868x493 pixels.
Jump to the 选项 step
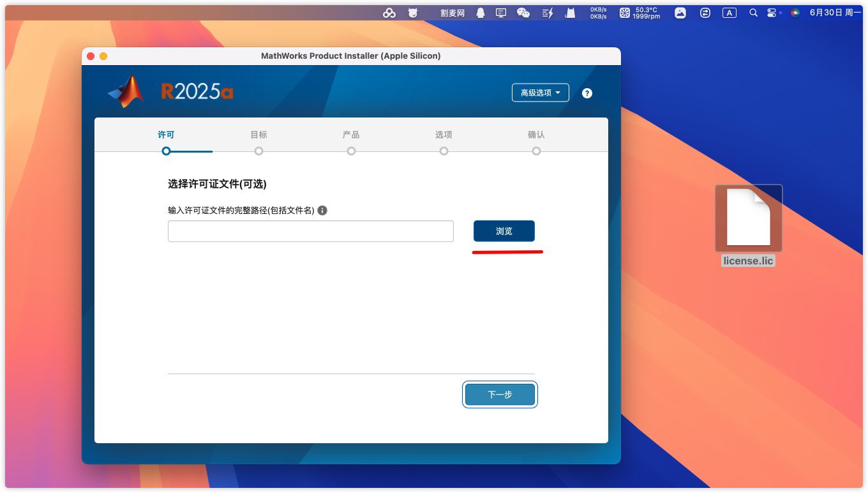(x=444, y=135)
